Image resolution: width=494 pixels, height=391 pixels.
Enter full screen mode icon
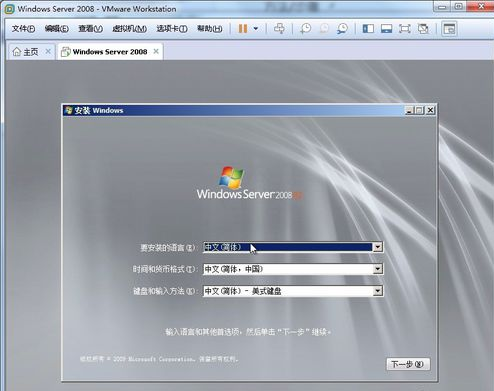[x=404, y=29]
